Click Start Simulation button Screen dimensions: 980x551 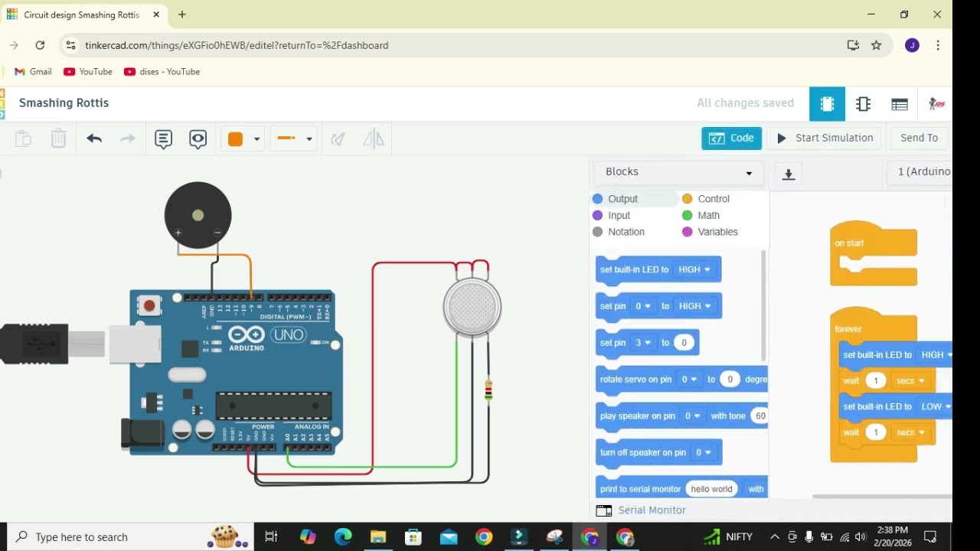tap(825, 139)
